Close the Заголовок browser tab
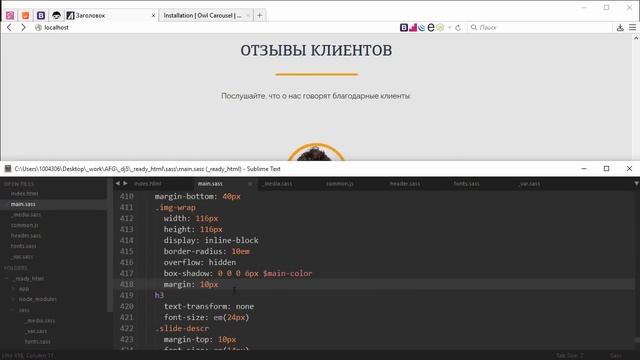640x360 pixels. click(x=153, y=16)
